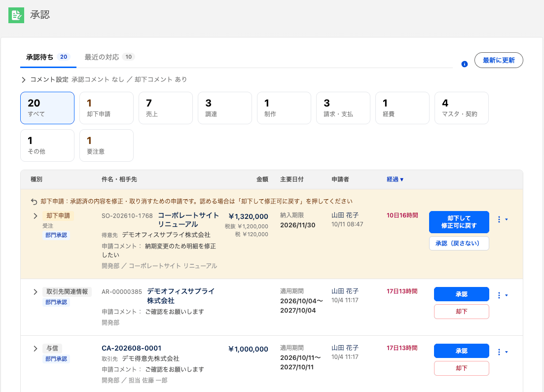Click the SO-202610-1768 order number
The image size is (544, 392).
(x=127, y=216)
